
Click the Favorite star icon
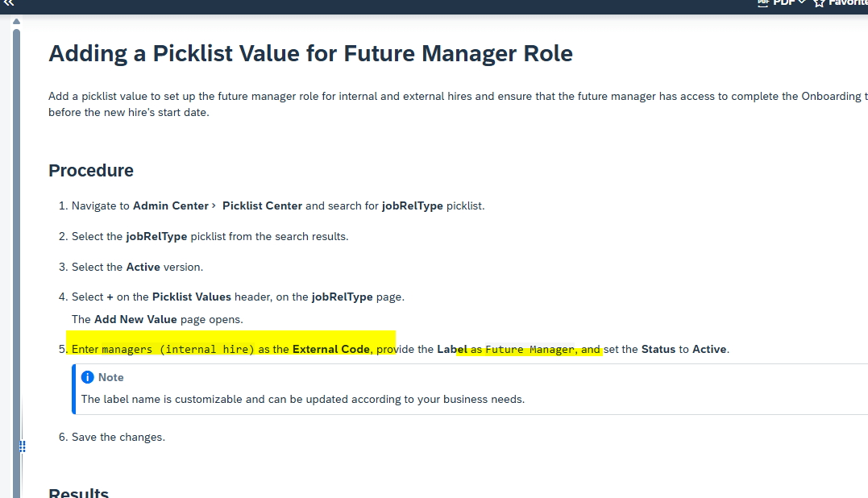pyautogui.click(x=819, y=4)
